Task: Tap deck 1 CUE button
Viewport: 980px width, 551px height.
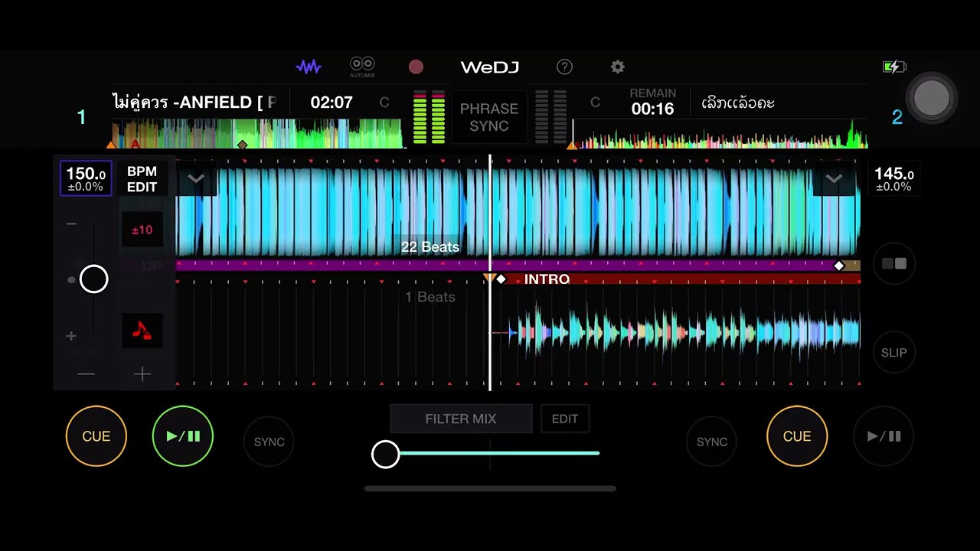Action: coord(96,436)
